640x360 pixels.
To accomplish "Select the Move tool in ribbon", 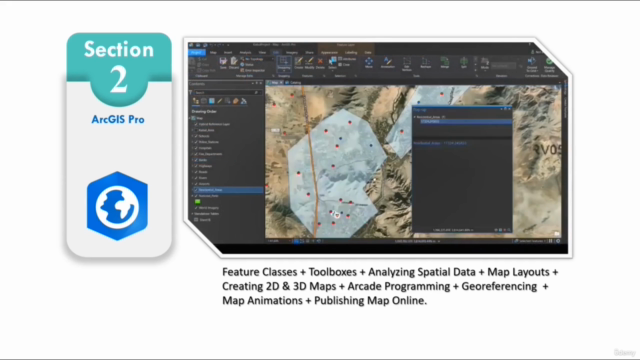I will coord(369,61).
